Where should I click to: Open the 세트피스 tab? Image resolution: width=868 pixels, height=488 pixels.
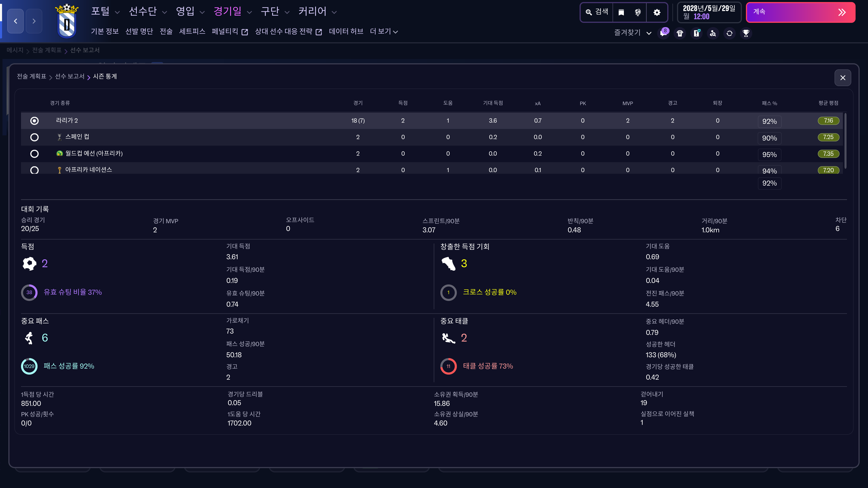192,32
